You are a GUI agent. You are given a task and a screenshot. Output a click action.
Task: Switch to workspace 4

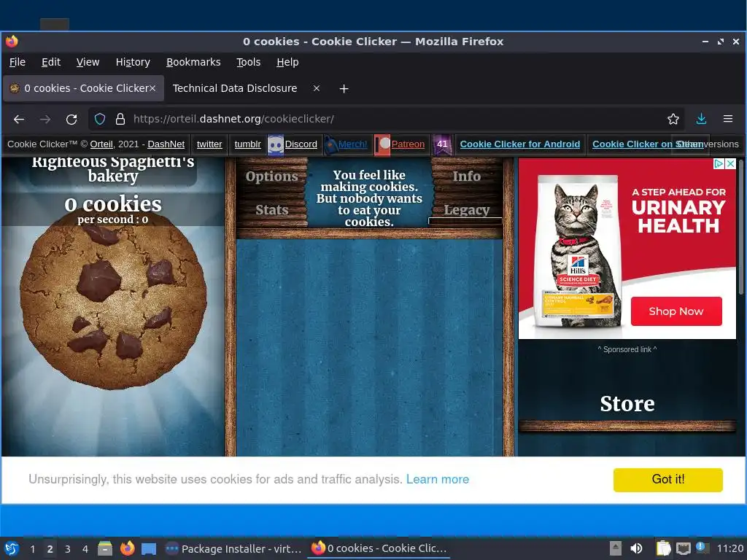point(85,549)
